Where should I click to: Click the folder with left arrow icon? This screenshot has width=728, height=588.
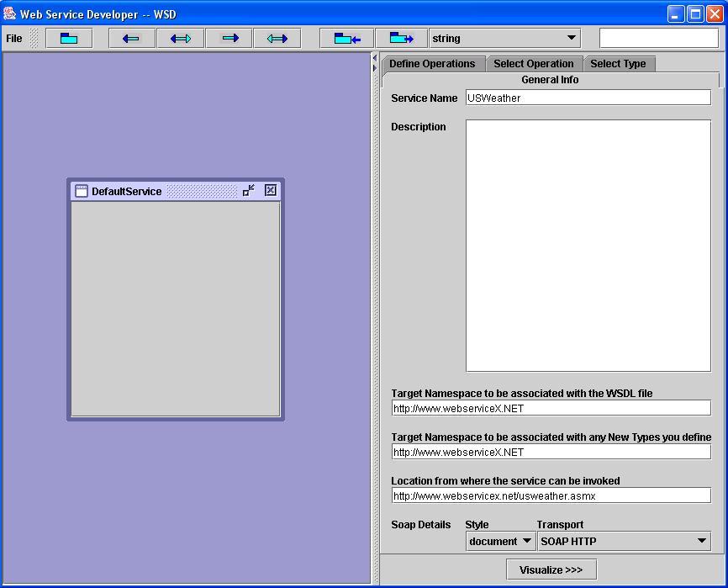pos(347,39)
